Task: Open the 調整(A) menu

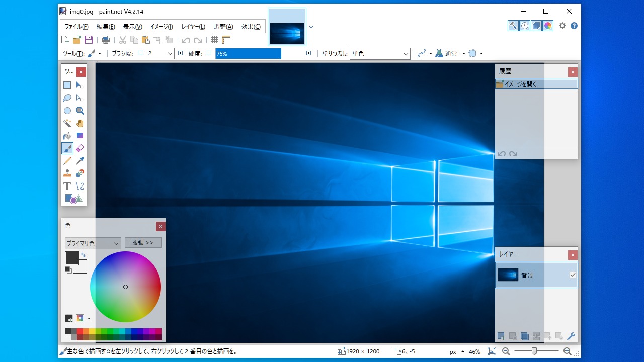Action: pos(223,27)
